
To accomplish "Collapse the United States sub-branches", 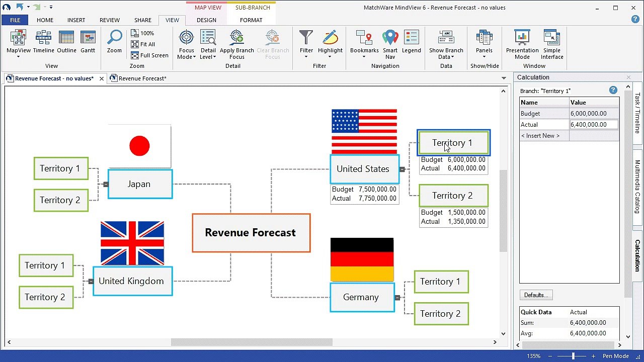I will coord(402,169).
